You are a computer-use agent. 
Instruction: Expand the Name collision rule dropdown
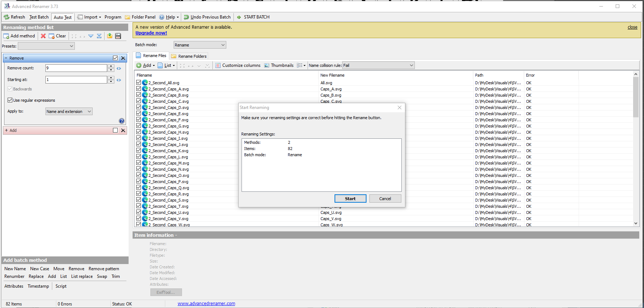click(411, 65)
